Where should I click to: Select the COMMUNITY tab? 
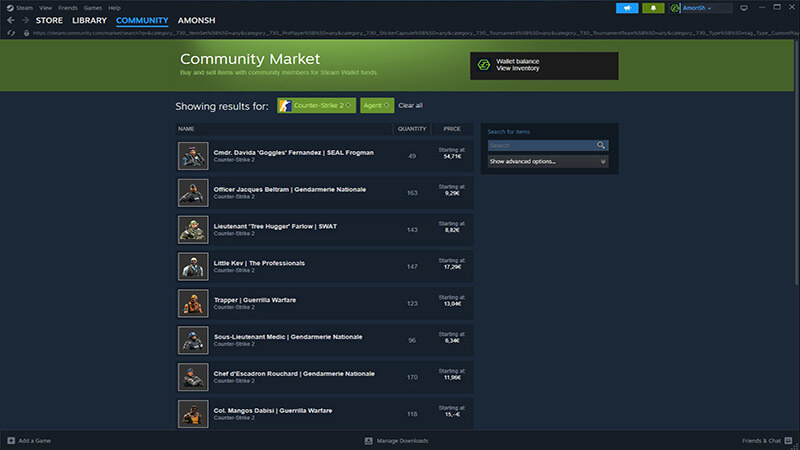142,20
